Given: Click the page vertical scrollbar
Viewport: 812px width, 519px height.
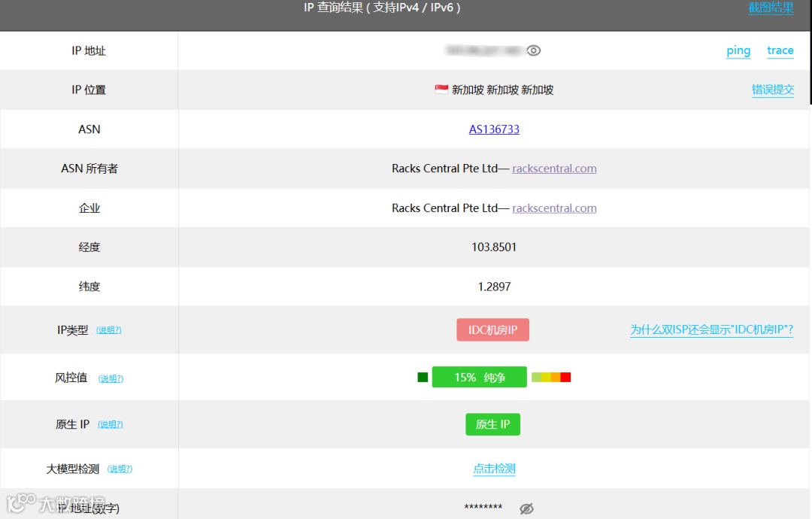Looking at the screenshot, I should click(x=810, y=52).
